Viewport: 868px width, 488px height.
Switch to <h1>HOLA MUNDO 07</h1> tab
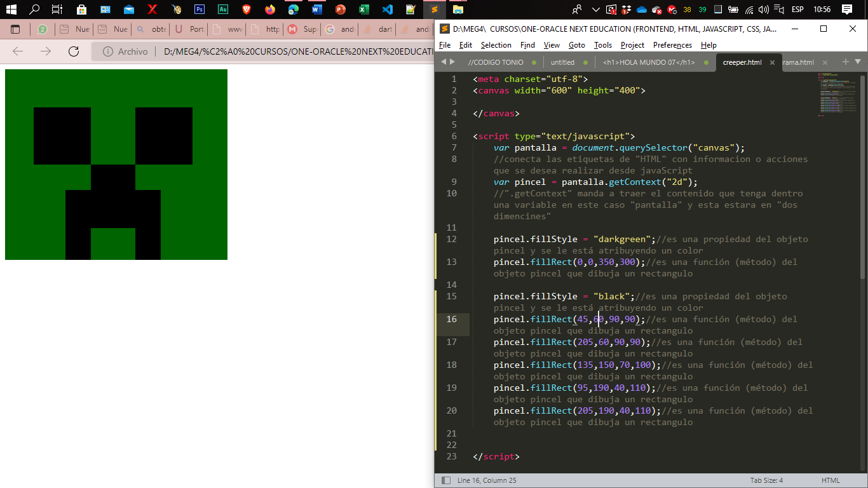[x=654, y=62]
